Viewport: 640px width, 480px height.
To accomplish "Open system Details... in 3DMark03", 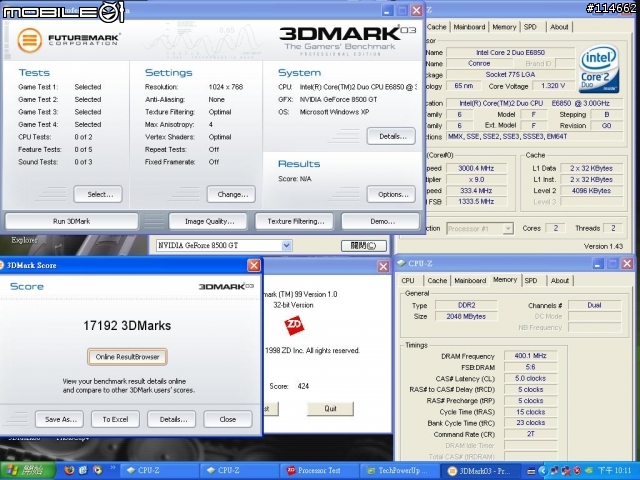I will coord(391,136).
